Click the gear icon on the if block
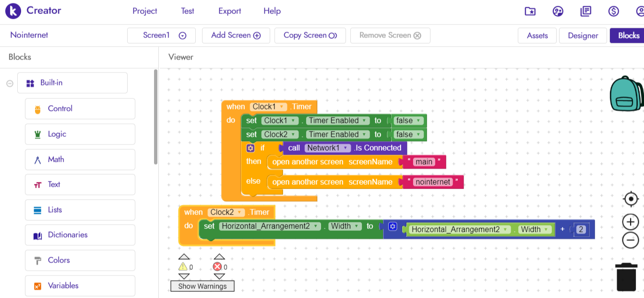This screenshot has width=644, height=298. coord(250,148)
